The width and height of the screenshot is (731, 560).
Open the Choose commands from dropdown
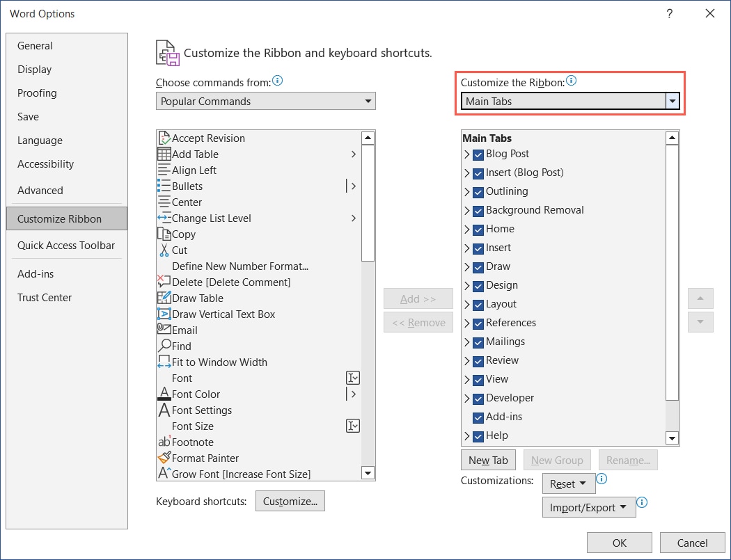(x=368, y=101)
